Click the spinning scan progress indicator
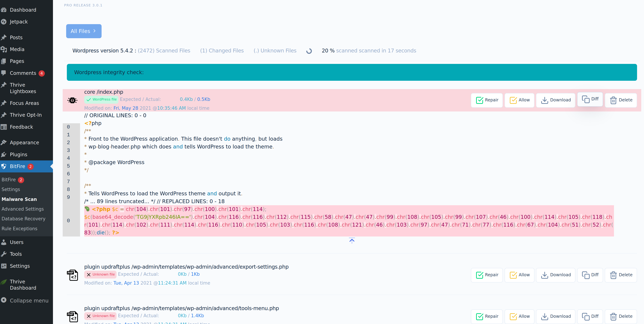The width and height of the screenshot is (644, 324). [309, 51]
